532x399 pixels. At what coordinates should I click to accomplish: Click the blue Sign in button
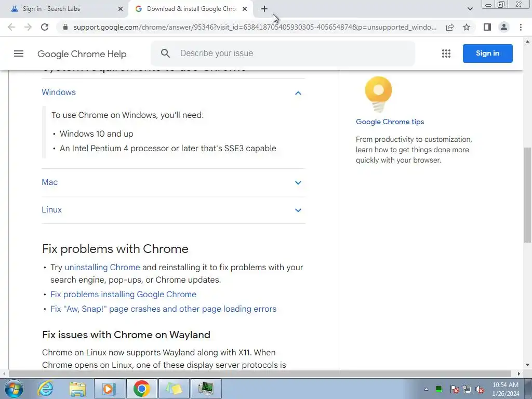pyautogui.click(x=487, y=54)
